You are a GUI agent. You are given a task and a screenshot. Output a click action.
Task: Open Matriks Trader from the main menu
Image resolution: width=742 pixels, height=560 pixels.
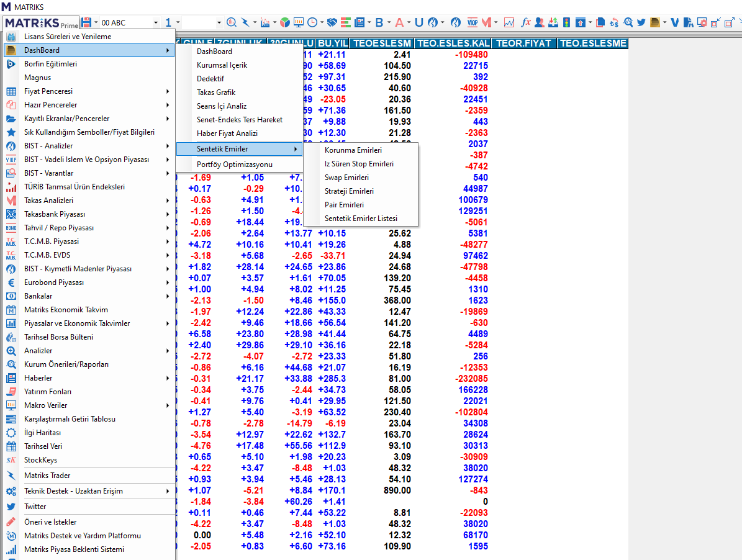coord(47,476)
